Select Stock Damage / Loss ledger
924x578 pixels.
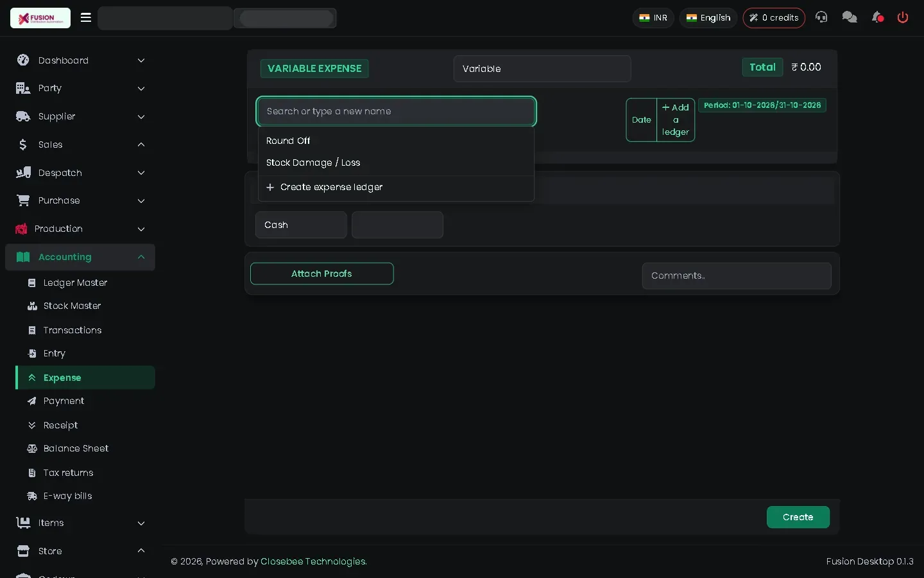tap(396, 162)
